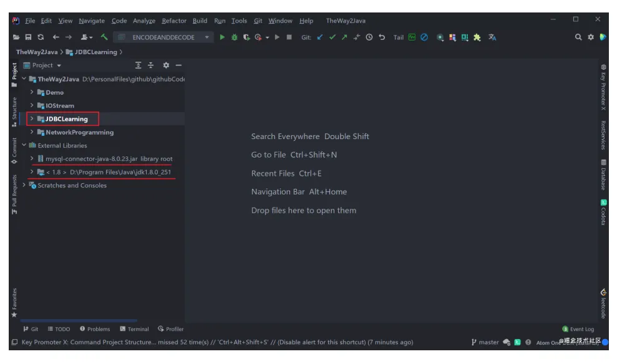Collapse the External Libraries node
The image size is (617, 364).
click(x=24, y=145)
